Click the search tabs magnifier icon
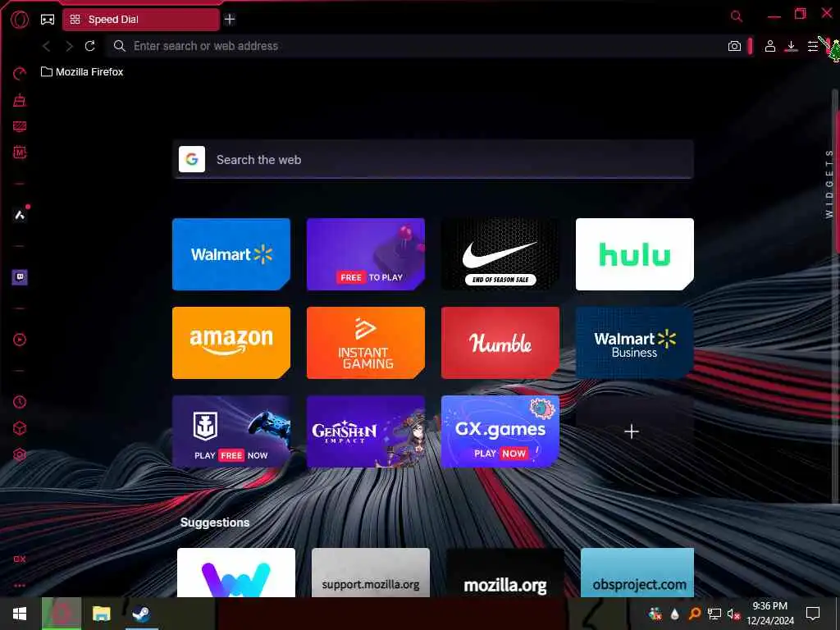This screenshot has width=840, height=630. 737,16
